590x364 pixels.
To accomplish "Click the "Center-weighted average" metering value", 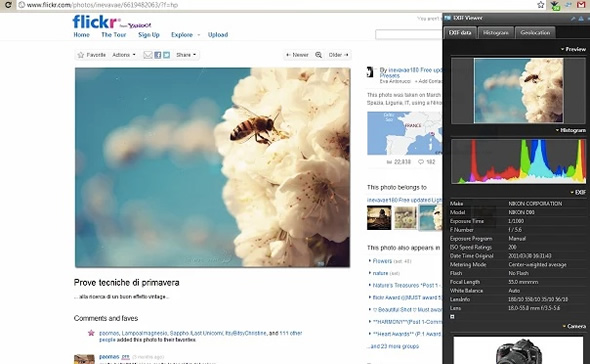I will coord(537,265).
